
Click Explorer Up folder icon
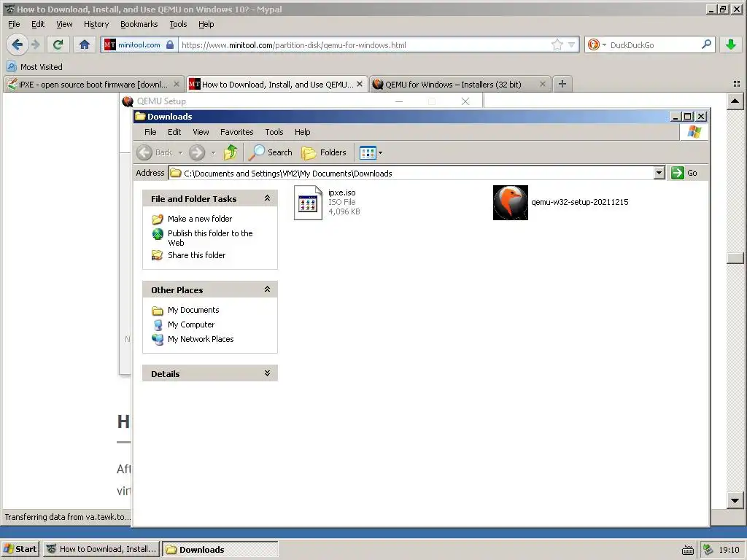[x=231, y=152]
